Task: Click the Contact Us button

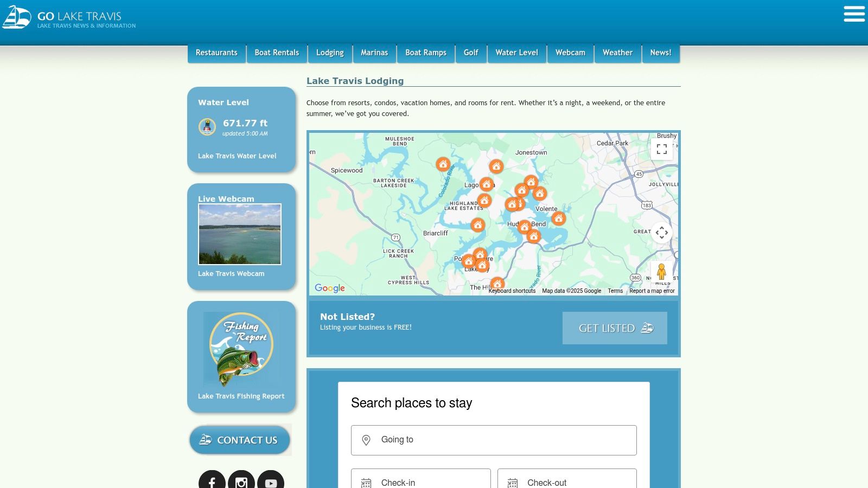Action: tap(240, 440)
